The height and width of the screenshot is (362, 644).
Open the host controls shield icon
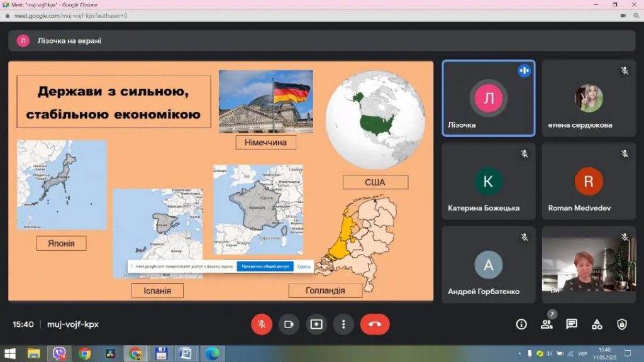622,324
